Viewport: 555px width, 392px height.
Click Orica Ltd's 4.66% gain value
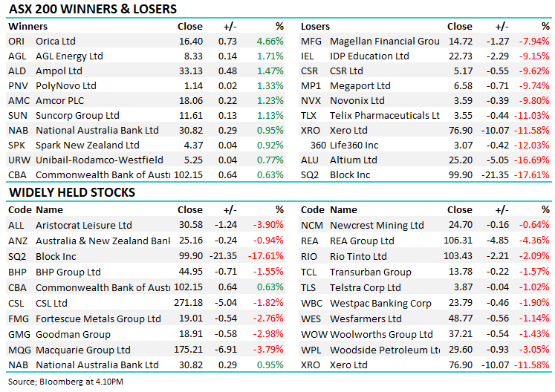[270, 42]
